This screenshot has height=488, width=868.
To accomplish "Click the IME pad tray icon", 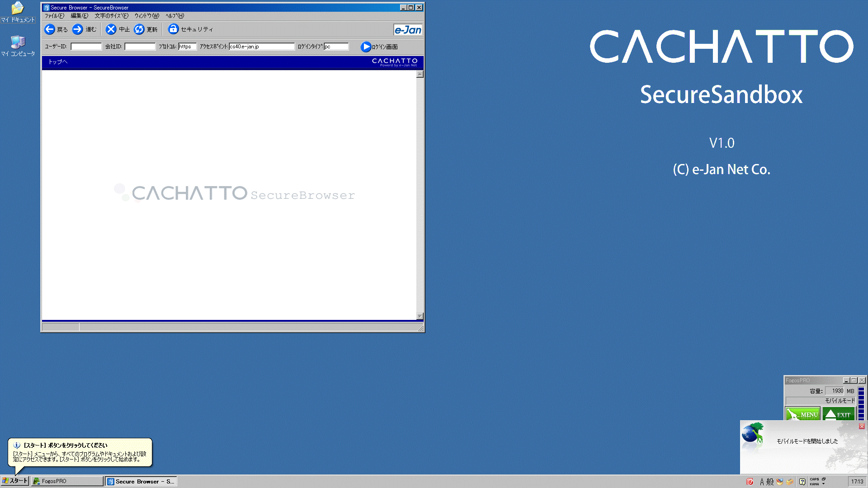I will (x=780, y=482).
